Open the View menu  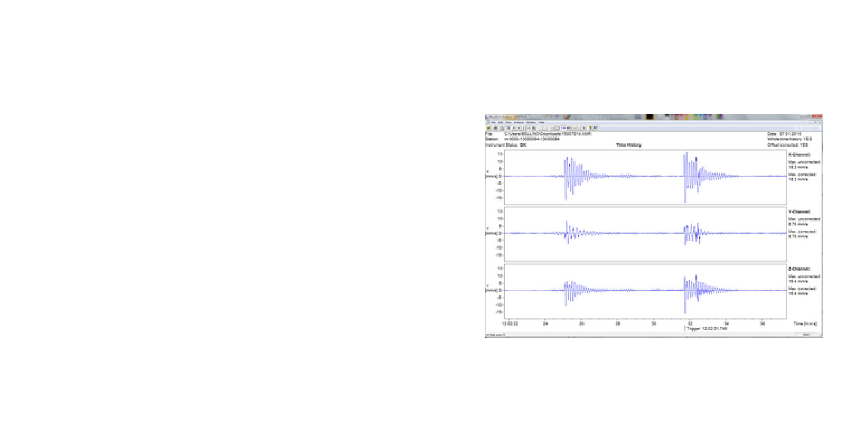pyautogui.click(x=508, y=122)
